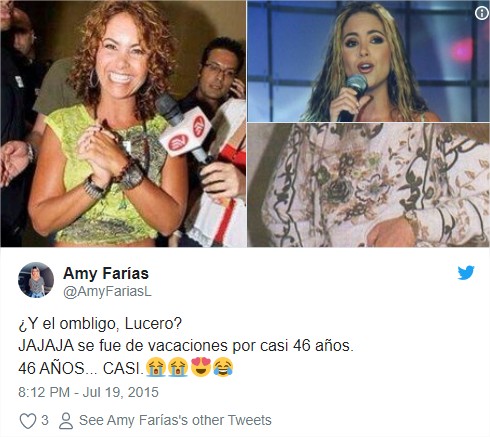This screenshot has height=437, width=490.
Task: Click the '46 AÑOS... CASI.' text
Action: tap(81, 368)
